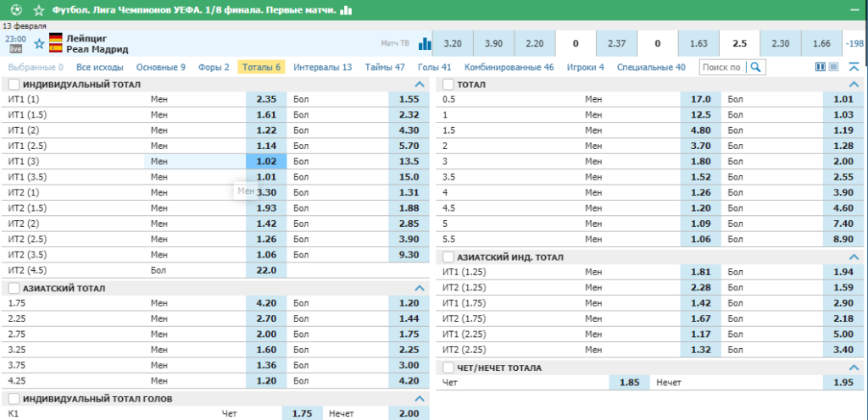868x420 pixels.
Task: Bet on Real Madrid win at 2.20
Action: tap(534, 44)
